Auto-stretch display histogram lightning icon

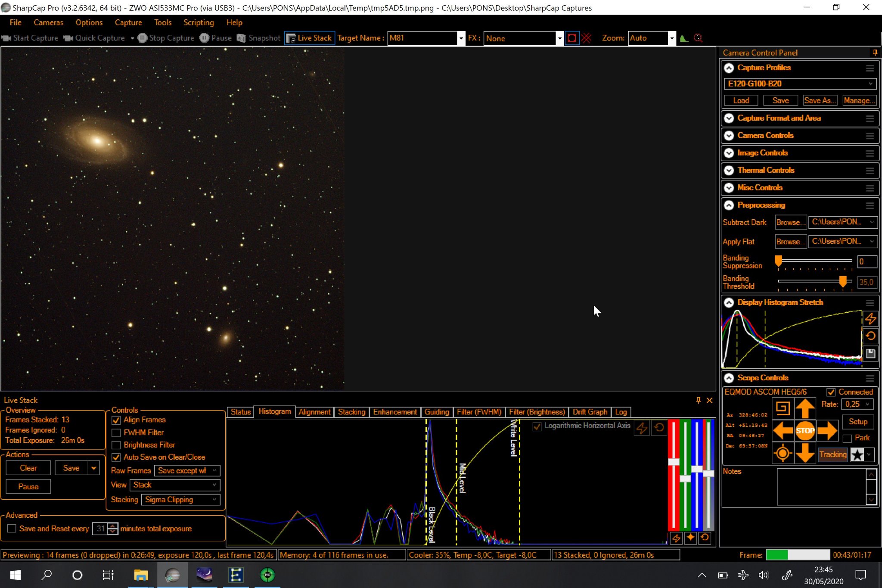click(870, 318)
